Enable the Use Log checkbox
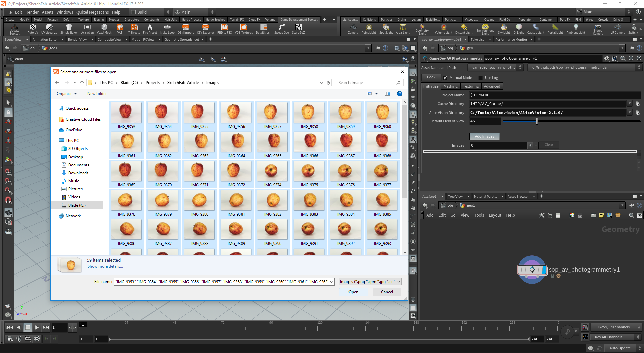The height and width of the screenshot is (353, 644). click(480, 78)
